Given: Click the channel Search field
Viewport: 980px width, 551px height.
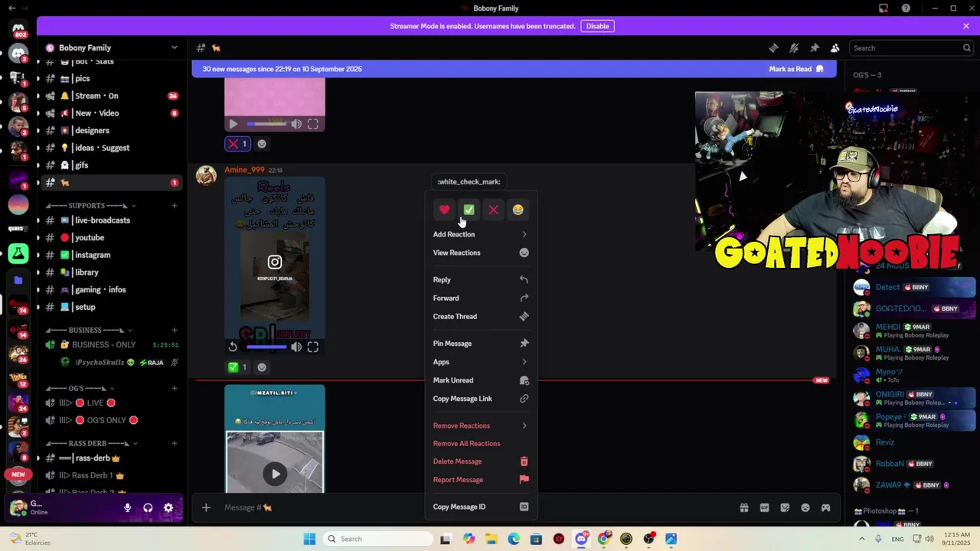Looking at the screenshot, I should 911,48.
